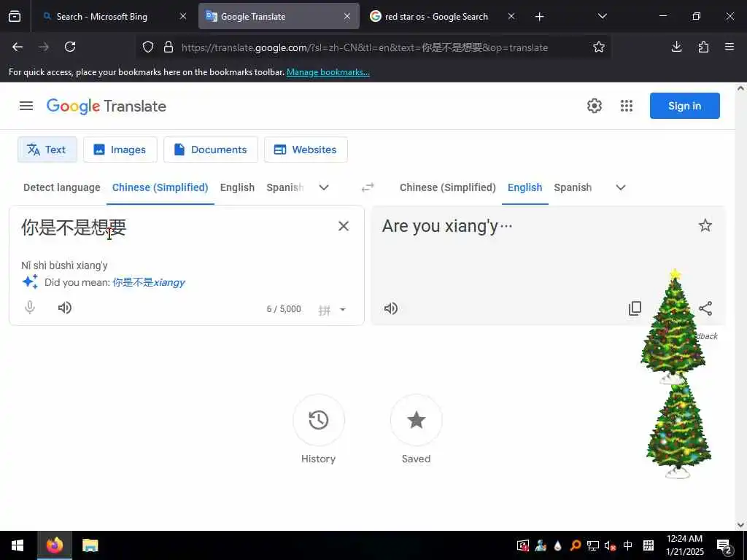This screenshot has width=747, height=560.
Task: Switch to Images translation mode
Action: click(120, 149)
